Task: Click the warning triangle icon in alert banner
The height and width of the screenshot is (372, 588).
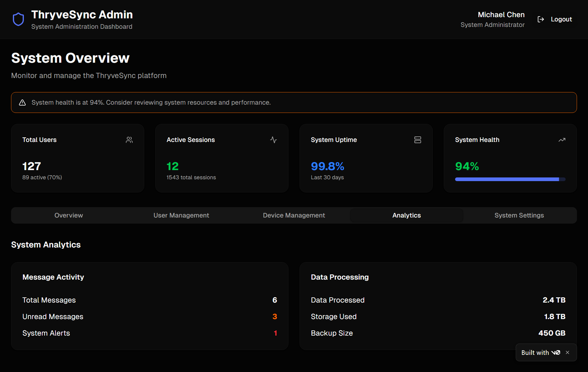Action: pos(22,102)
